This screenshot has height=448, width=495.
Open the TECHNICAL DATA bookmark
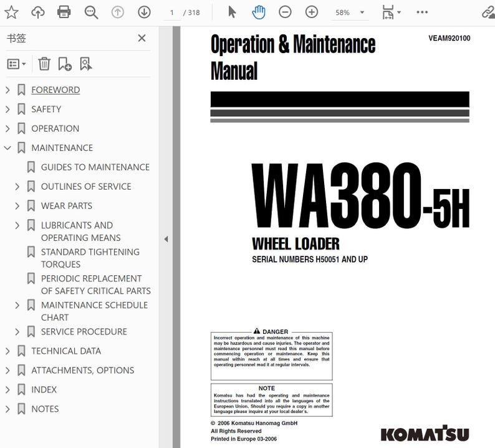pyautogui.click(x=66, y=351)
